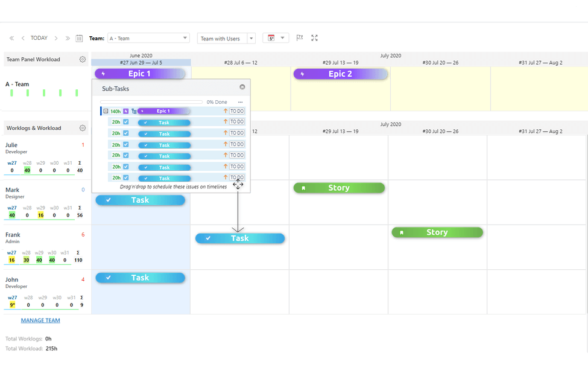Open the Team with Users view dropdown
Viewport: 588px width, 373px height.
226,37
